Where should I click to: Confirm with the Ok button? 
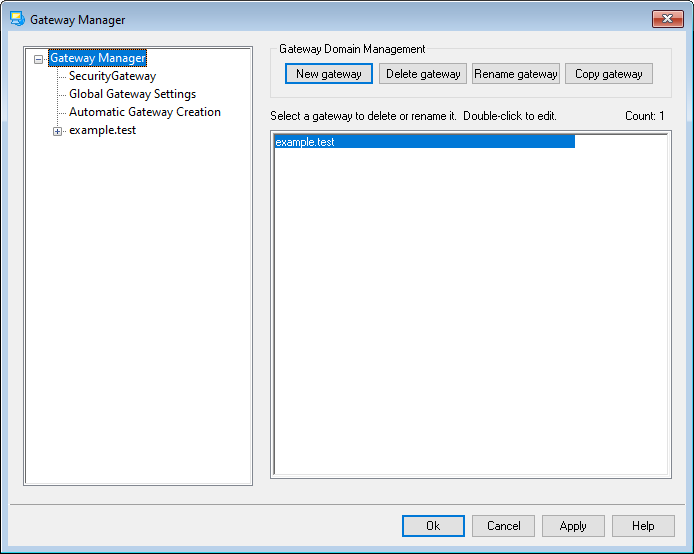coord(433,526)
